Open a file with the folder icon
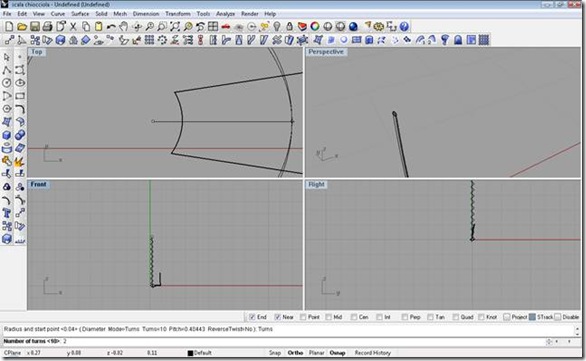This screenshot has width=586, height=361. (22, 27)
